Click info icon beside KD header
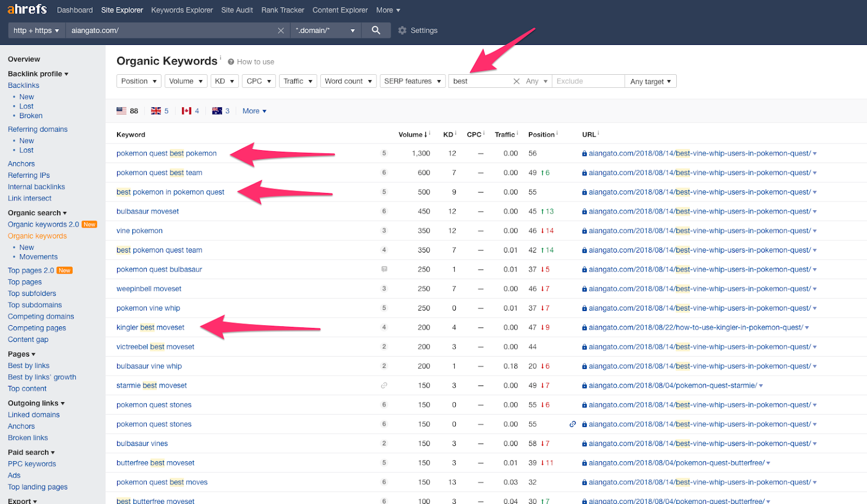Screen dimensions: 867x504 [456, 133]
